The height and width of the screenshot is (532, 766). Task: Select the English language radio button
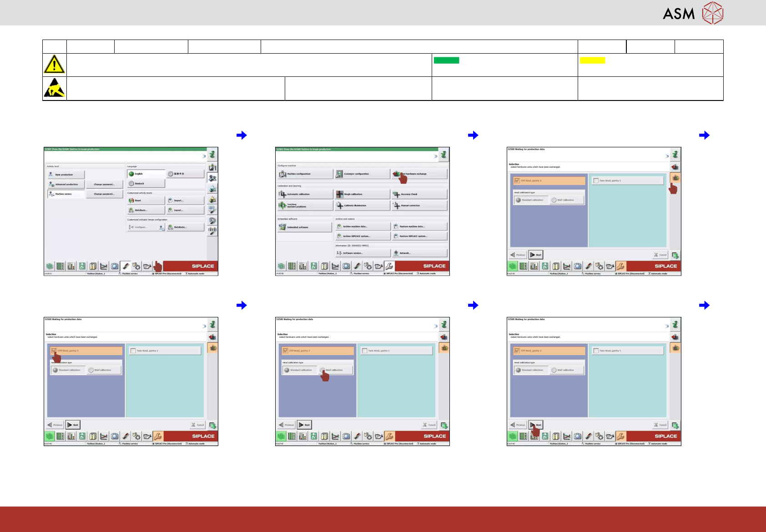pos(146,174)
